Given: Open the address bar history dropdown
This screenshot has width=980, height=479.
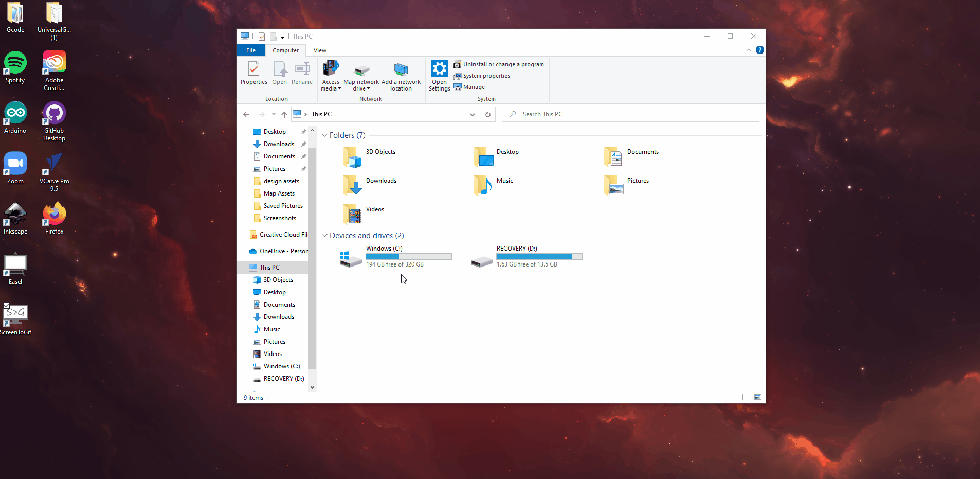Looking at the screenshot, I should [472, 114].
